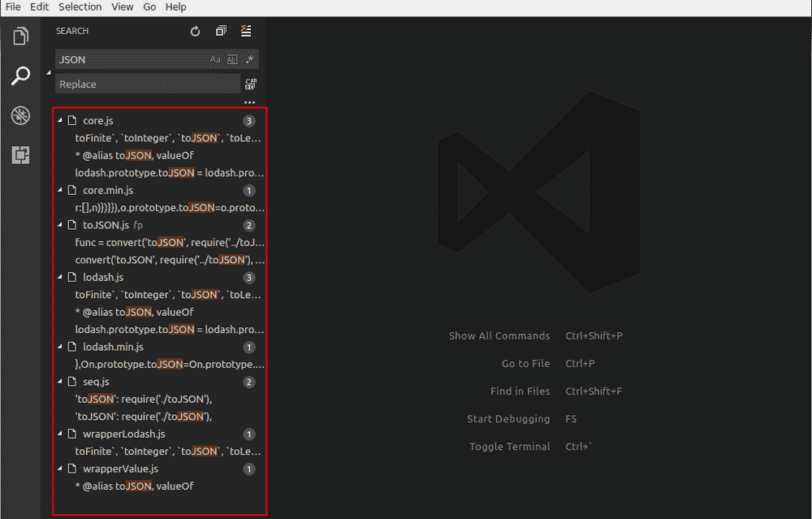812x519 pixels.
Task: Select the wrapperLodash.js file row
Action: (159, 434)
